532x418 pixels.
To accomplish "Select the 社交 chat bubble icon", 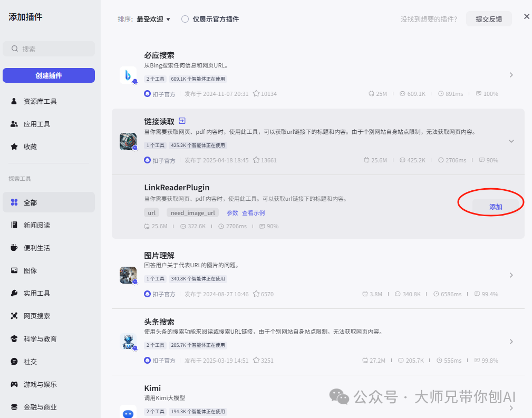I will click(14, 362).
